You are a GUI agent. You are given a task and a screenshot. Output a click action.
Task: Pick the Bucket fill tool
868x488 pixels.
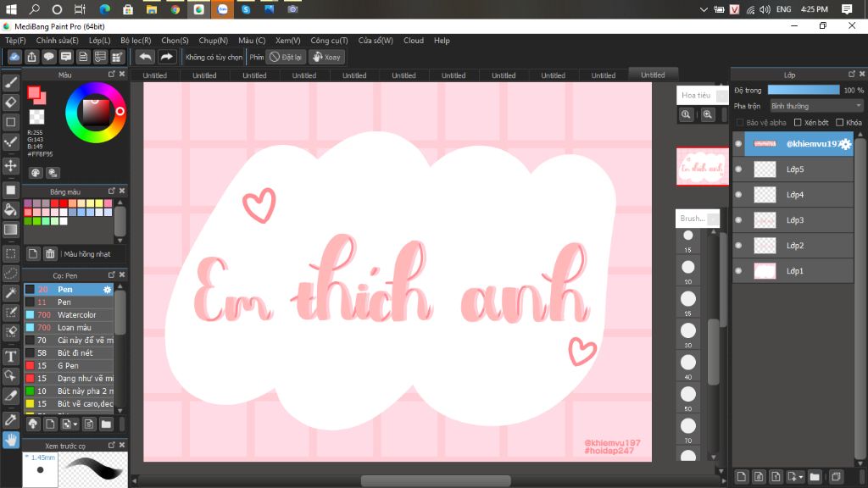tap(11, 209)
